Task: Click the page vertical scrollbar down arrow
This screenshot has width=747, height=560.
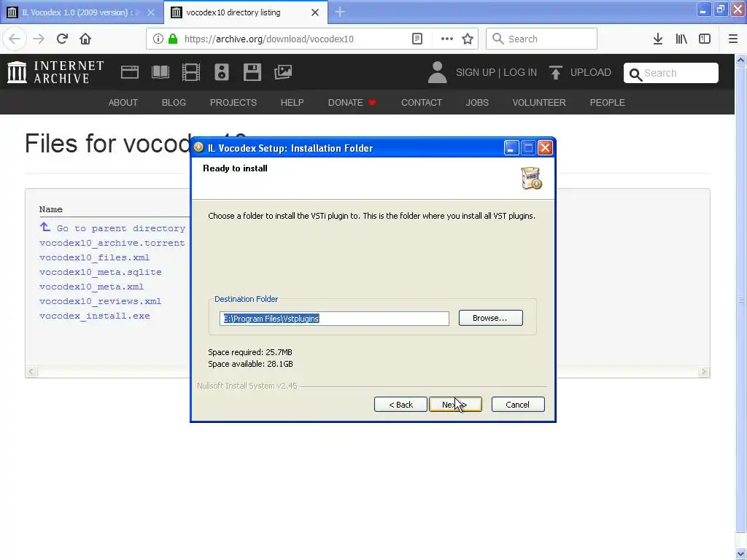Action: pos(741,554)
